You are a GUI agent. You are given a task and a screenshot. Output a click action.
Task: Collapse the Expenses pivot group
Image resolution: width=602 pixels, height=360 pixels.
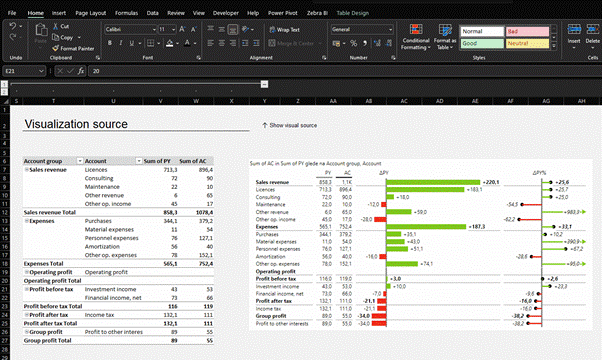pos(26,221)
